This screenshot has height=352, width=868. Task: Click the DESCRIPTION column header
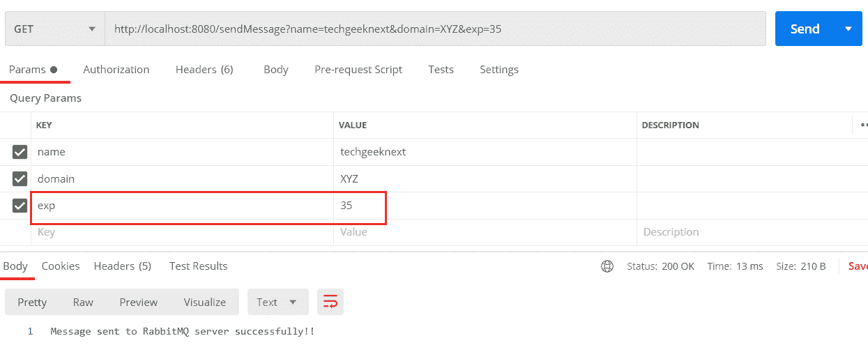(x=670, y=125)
